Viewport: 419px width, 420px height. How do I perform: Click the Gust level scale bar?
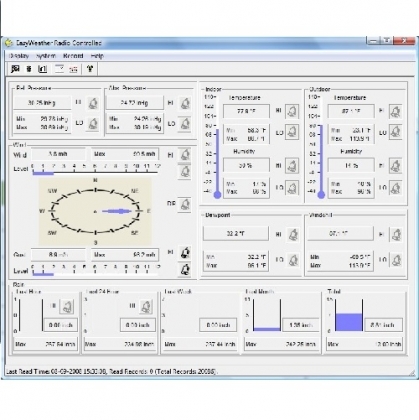(95, 270)
